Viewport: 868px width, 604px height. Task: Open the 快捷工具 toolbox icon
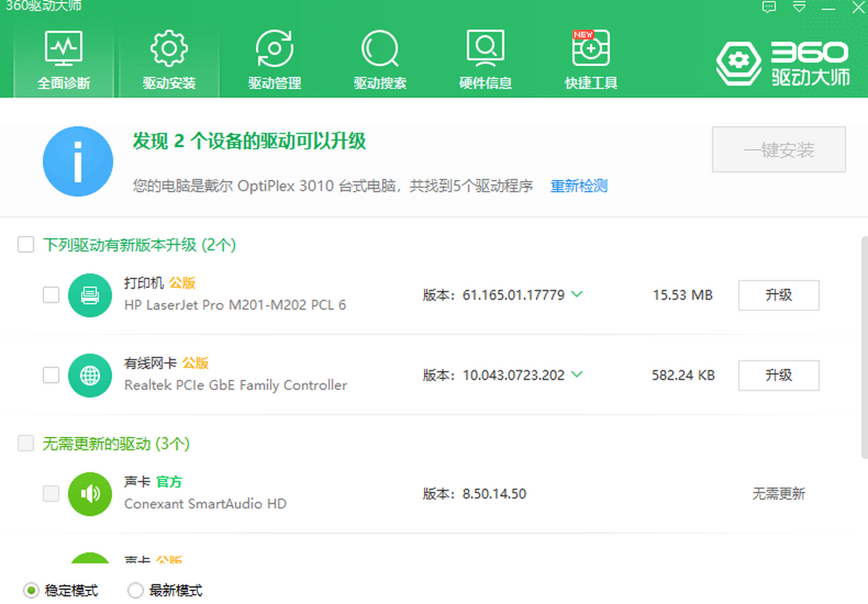click(591, 49)
